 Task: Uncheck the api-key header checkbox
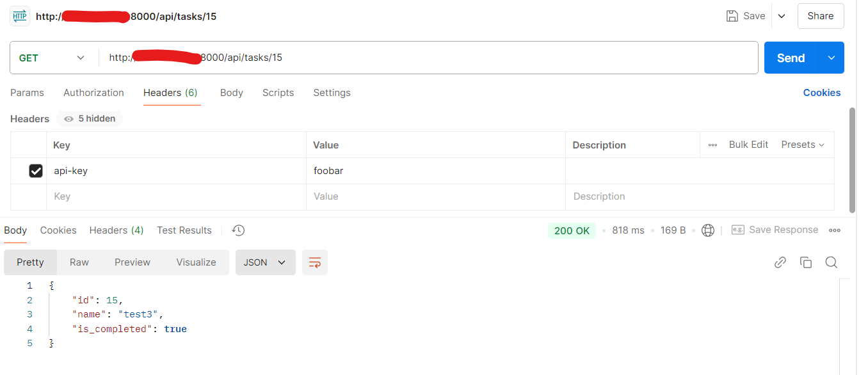pos(36,171)
